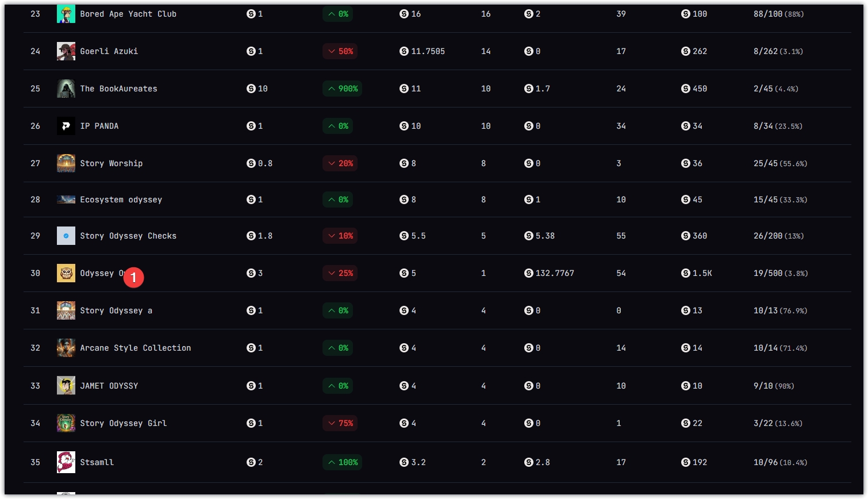This screenshot has width=868, height=499.
Task: Click the Stsamll pink character avatar
Action: 66,462
